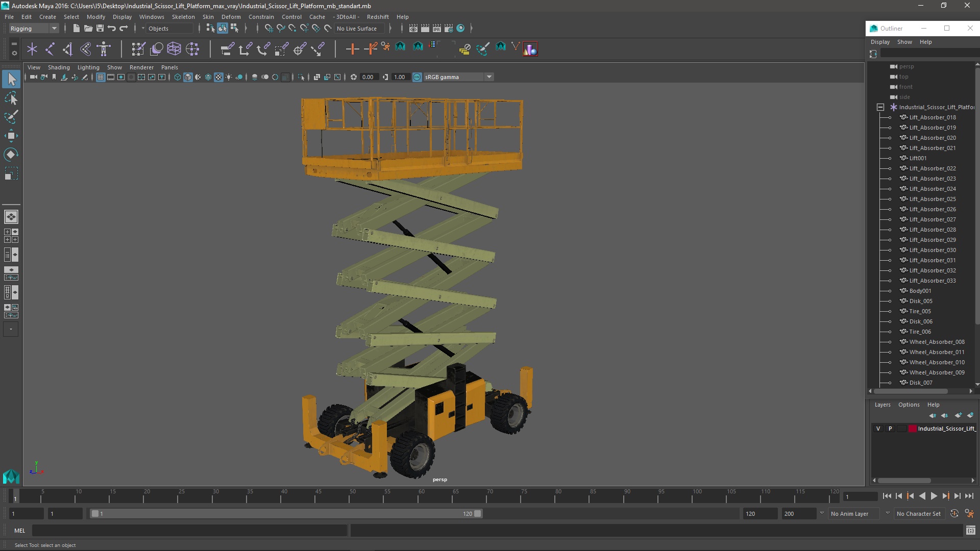Undo the last action via toolbar arrow
This screenshot has height=551, width=980.
tap(111, 29)
